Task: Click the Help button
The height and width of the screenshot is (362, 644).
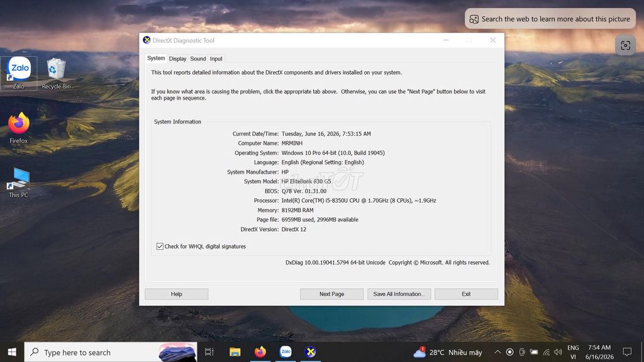Action: [x=177, y=294]
